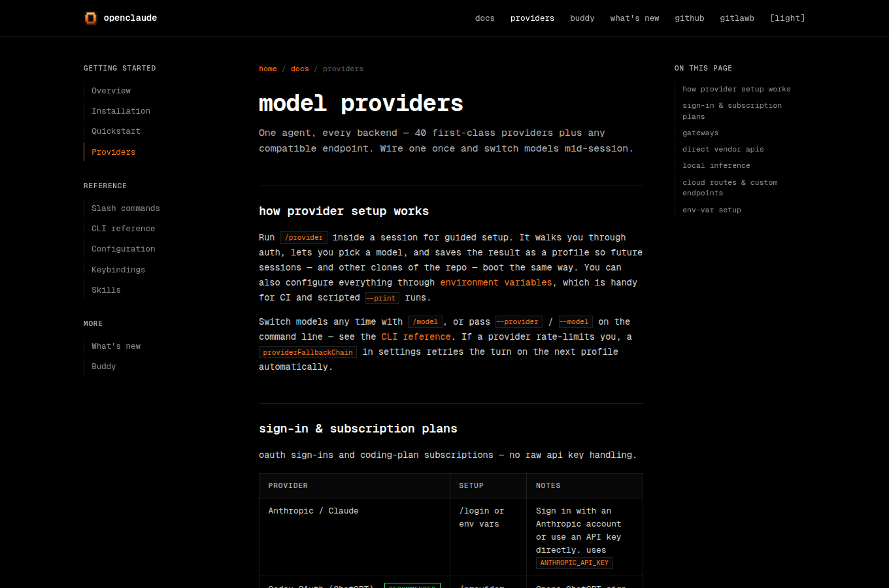Jump to gateways section
Viewport: 889px width, 588px height.
pyautogui.click(x=701, y=133)
